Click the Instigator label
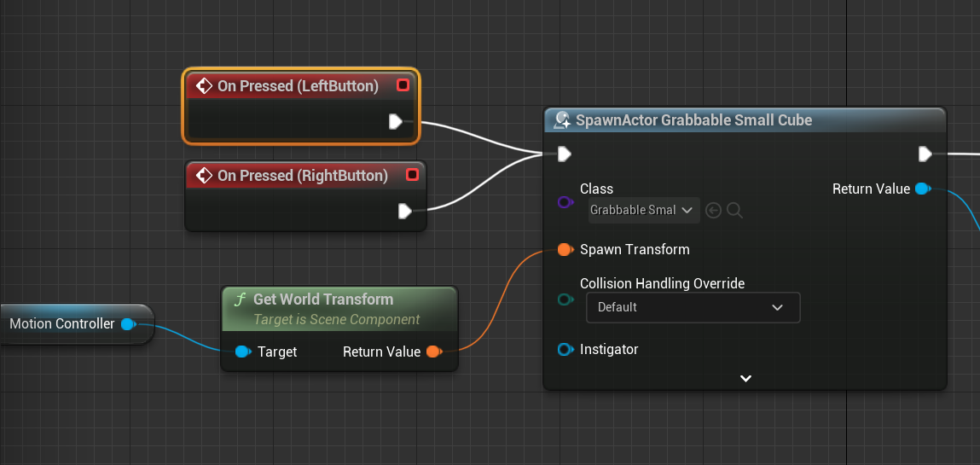Screen dimensions: 980x465 (609, 349)
